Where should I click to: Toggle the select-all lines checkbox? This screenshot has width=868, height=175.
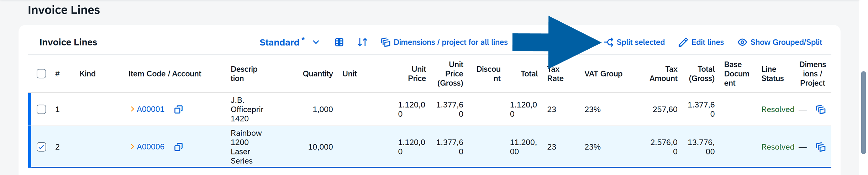pyautogui.click(x=41, y=73)
